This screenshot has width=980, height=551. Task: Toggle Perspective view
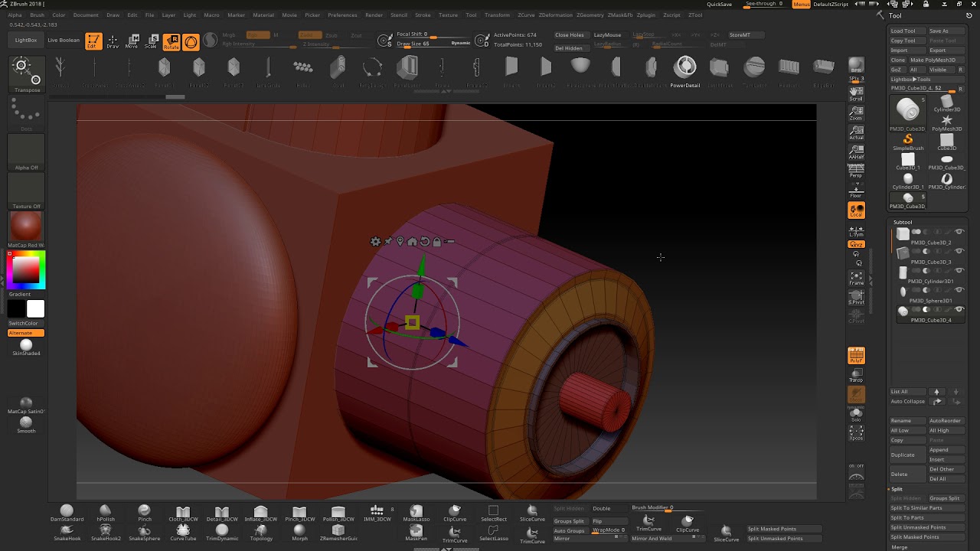856,171
